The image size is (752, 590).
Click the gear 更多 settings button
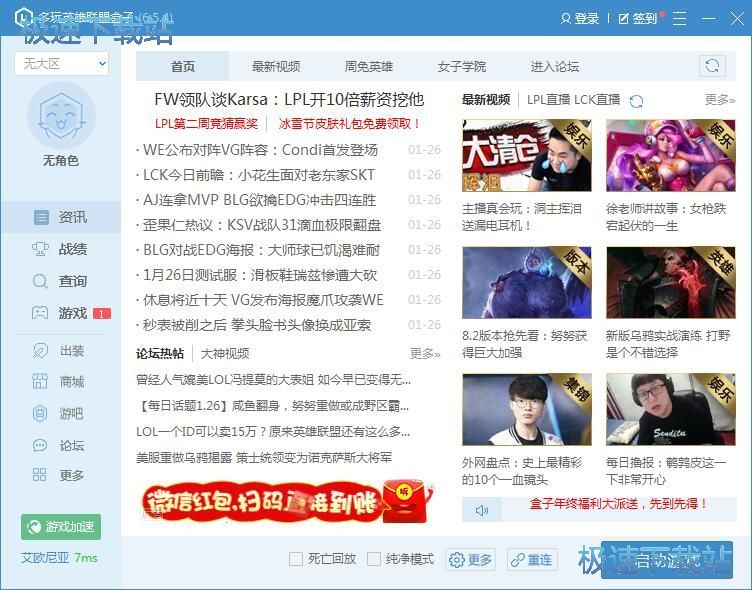point(470,559)
